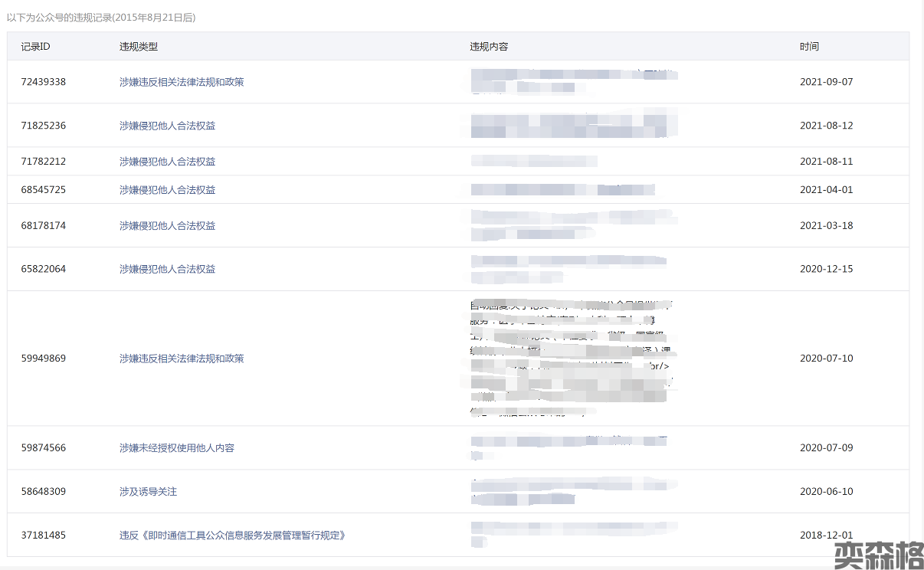Image resolution: width=924 pixels, height=570 pixels.
Task: Click the date 2018-12-01 cell
Action: 826,536
